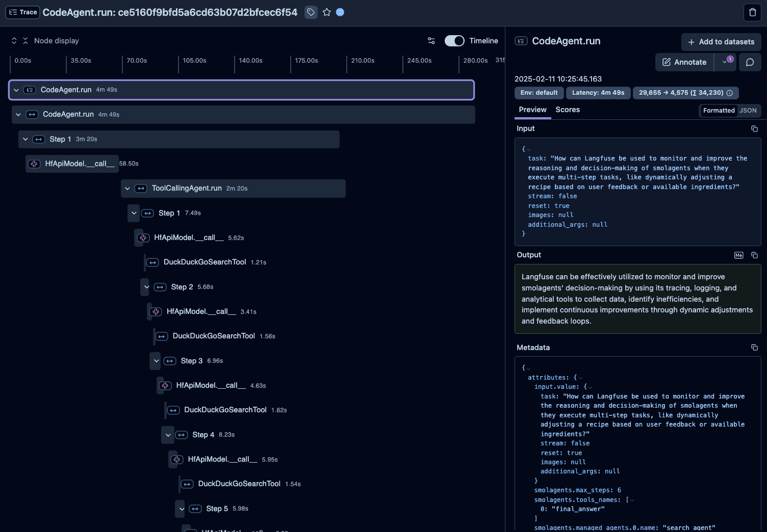Open the Annotate dropdown with the notification badge

725,62
